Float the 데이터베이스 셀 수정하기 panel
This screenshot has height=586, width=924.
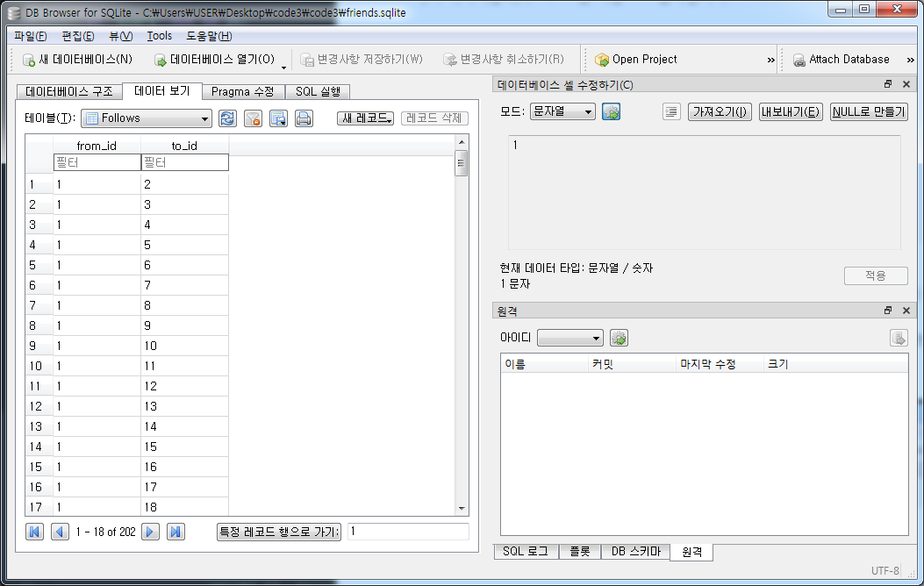pyautogui.click(x=888, y=84)
